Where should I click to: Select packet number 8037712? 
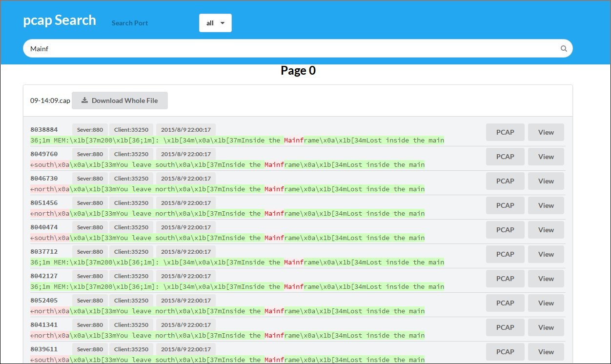tap(44, 252)
